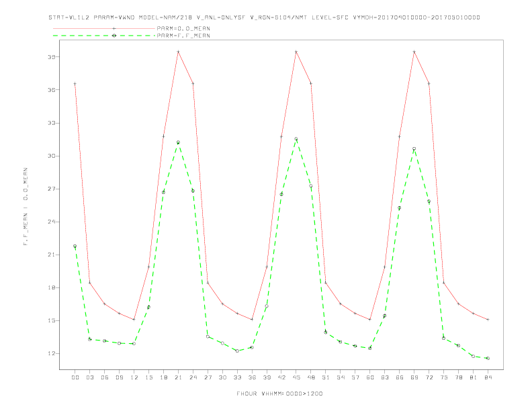Click the x-axis forecast hour label 57

[355, 377]
